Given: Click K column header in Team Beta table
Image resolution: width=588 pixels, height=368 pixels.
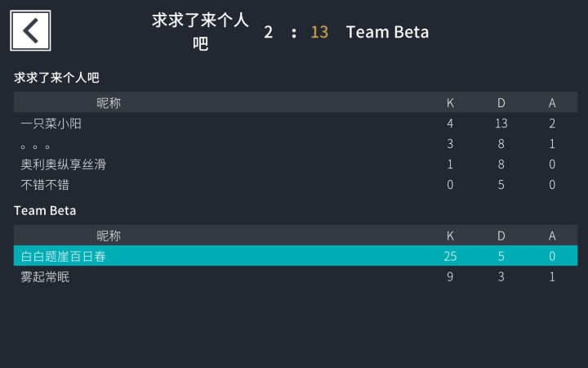Looking at the screenshot, I should point(450,236).
